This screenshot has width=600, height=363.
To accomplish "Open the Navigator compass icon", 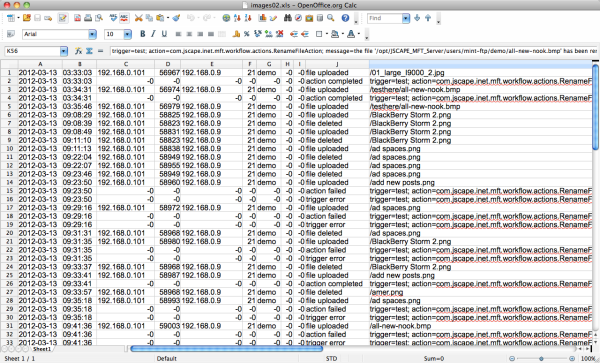I will pyautogui.click(x=298, y=18).
